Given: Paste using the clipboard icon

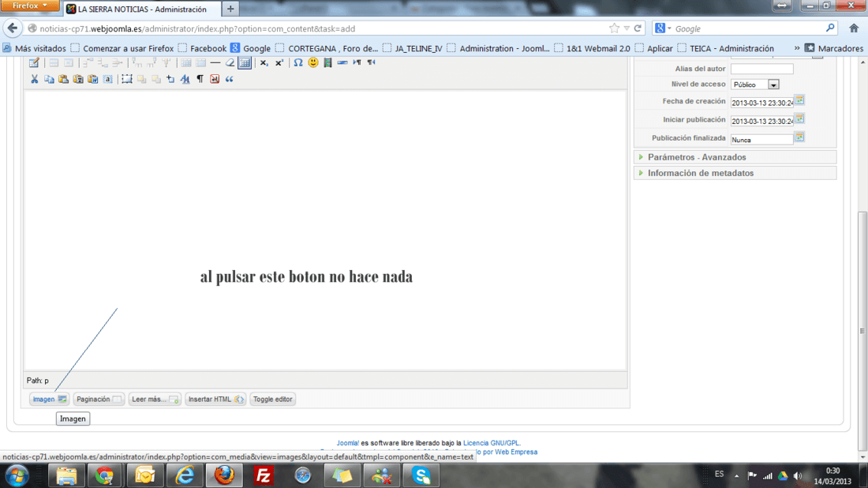Looking at the screenshot, I should [x=64, y=79].
